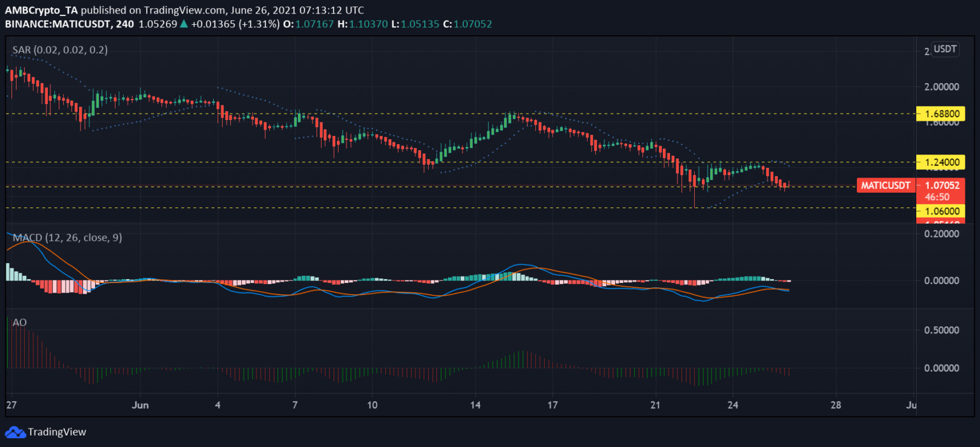Screen dimensions: 980x447
Task: Click the close value C:1.07052
Action: (468, 24)
